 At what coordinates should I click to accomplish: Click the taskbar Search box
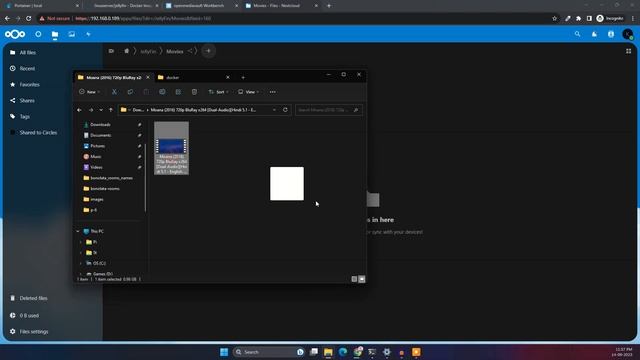tap(269, 352)
